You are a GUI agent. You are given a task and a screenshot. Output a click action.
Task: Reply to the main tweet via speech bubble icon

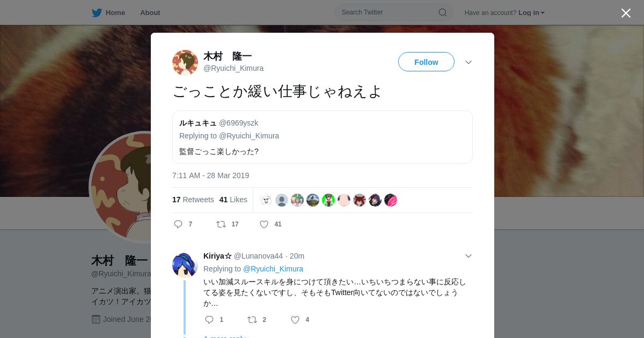(x=178, y=224)
